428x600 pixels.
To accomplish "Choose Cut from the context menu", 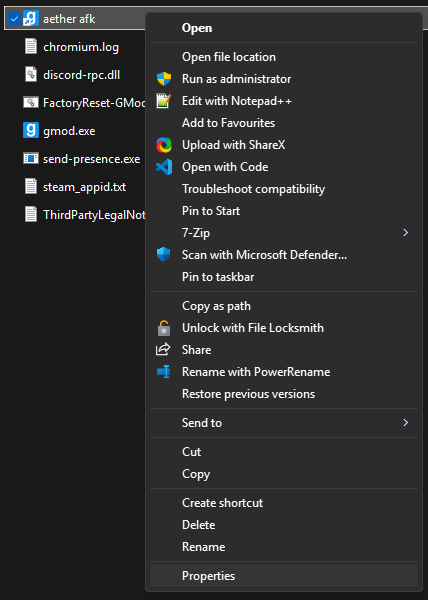I will click(x=284, y=452).
